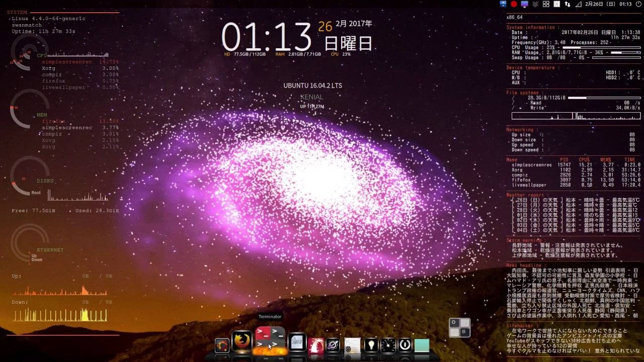
Task: Click the 01:13 clock in the top panel
Action: [625, 5]
